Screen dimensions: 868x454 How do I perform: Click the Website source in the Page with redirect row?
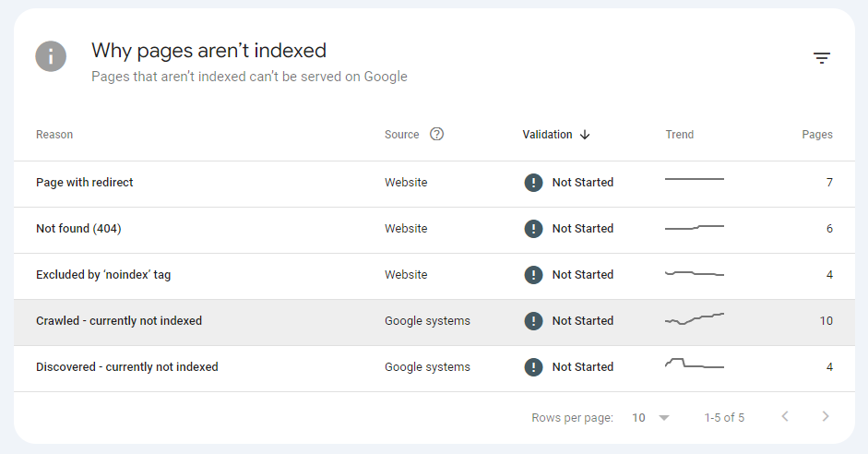click(x=406, y=182)
